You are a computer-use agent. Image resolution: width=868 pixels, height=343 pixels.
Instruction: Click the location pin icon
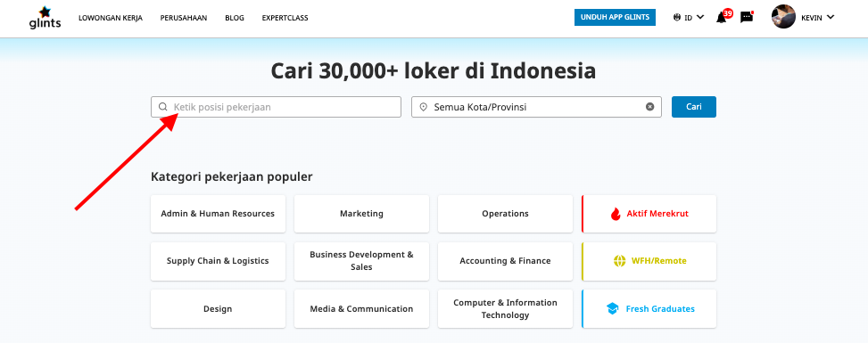[x=424, y=107]
